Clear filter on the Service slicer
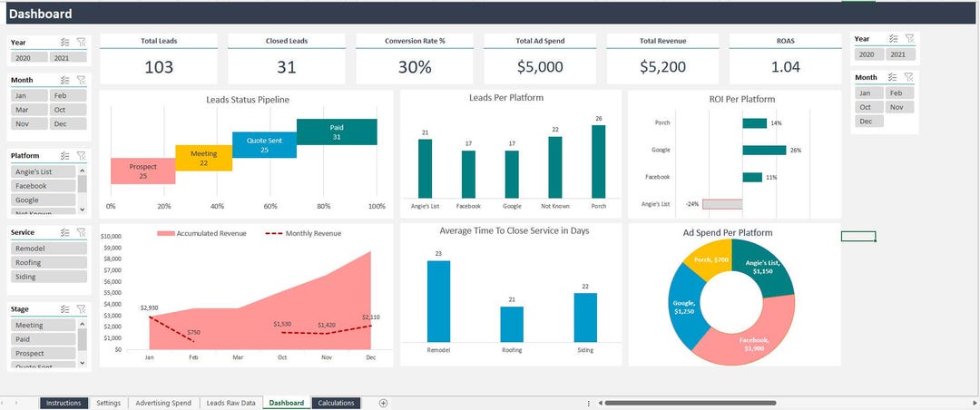 (x=82, y=232)
